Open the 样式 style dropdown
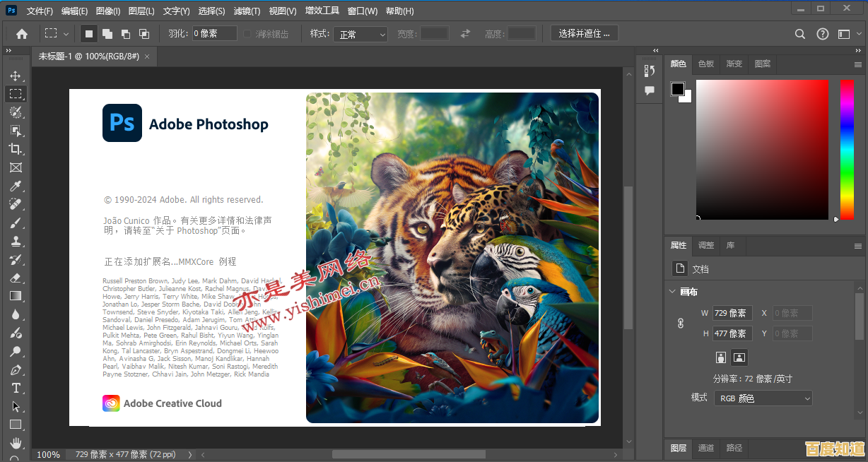The image size is (868, 462). pyautogui.click(x=360, y=34)
